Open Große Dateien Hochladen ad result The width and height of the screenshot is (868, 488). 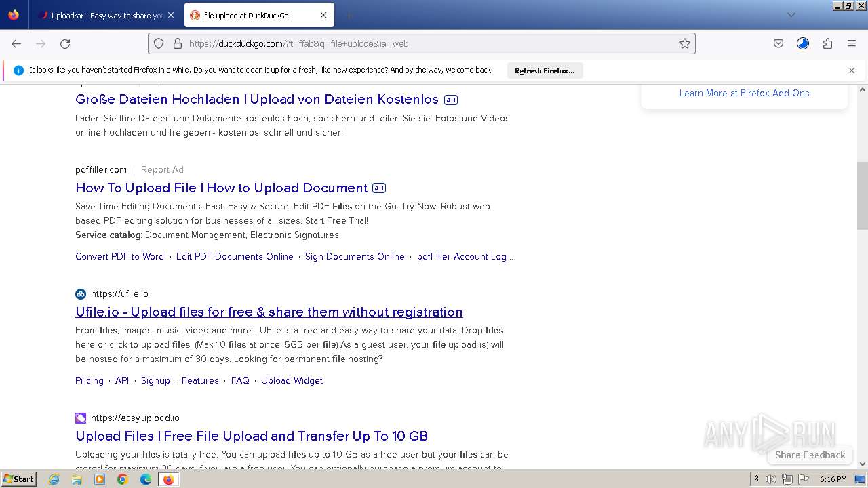pyautogui.click(x=257, y=100)
